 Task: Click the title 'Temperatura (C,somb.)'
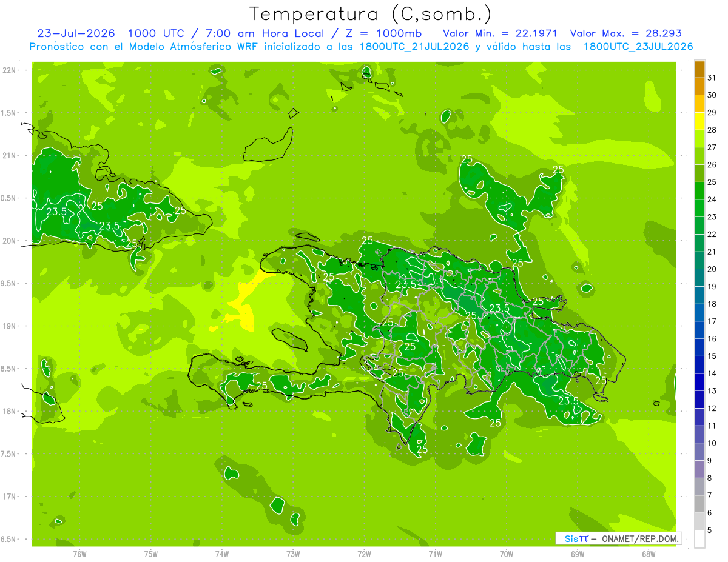[x=370, y=14]
